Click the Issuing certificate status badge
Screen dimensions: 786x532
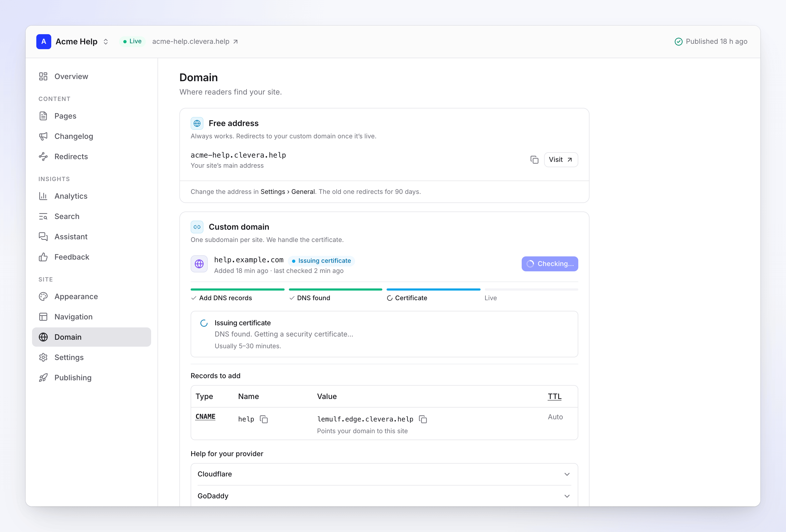click(321, 261)
